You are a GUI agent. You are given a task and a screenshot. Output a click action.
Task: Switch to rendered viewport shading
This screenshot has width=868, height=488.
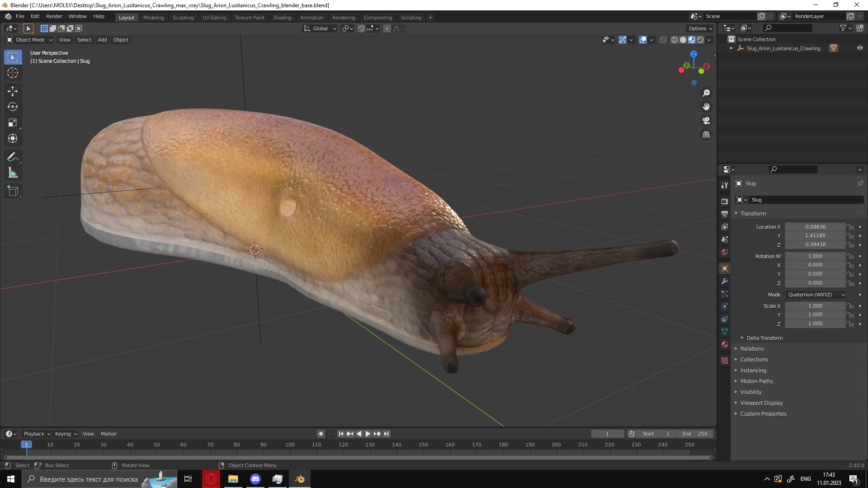(x=700, y=40)
